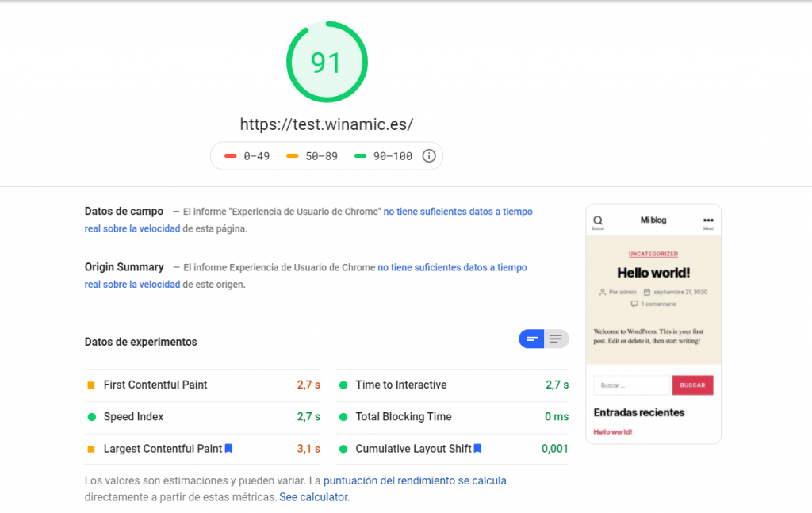Click the green circle indicator beside Speed Index
Image resolution: width=812 pixels, height=513 pixels.
point(90,416)
